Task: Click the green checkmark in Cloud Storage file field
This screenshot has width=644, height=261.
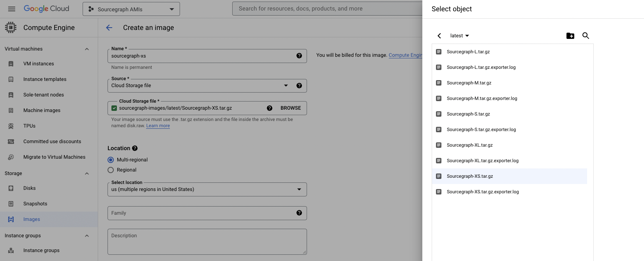Action: (x=114, y=108)
